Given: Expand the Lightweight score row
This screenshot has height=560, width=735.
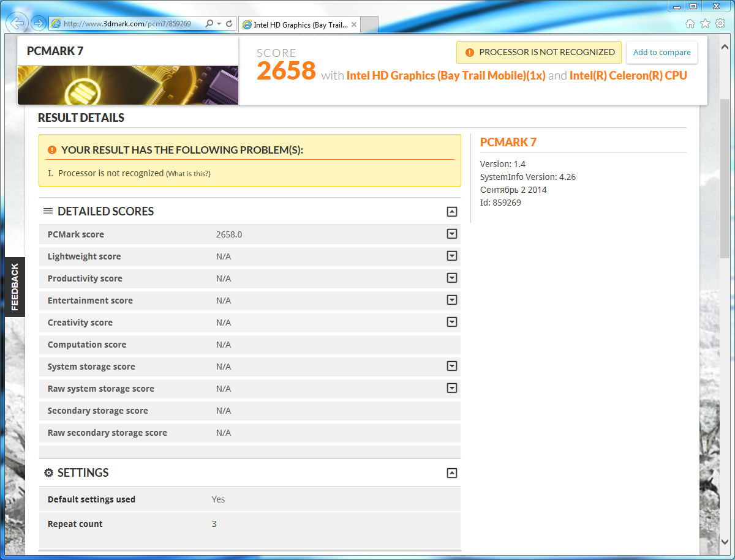Looking at the screenshot, I should click(x=452, y=256).
